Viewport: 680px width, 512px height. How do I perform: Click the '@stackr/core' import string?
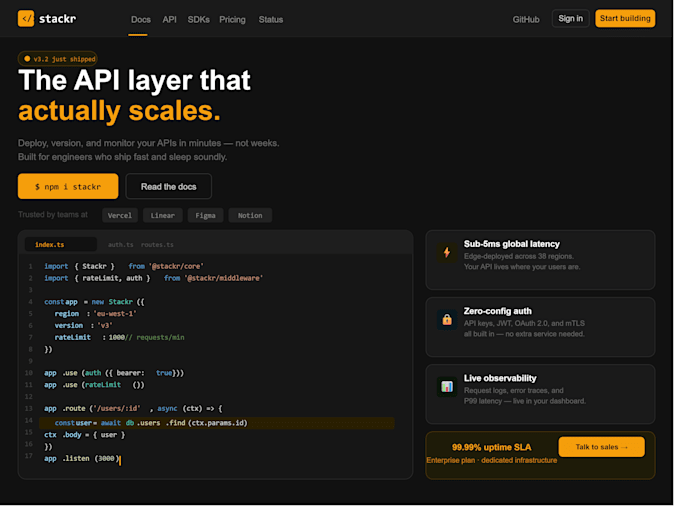pos(176,266)
